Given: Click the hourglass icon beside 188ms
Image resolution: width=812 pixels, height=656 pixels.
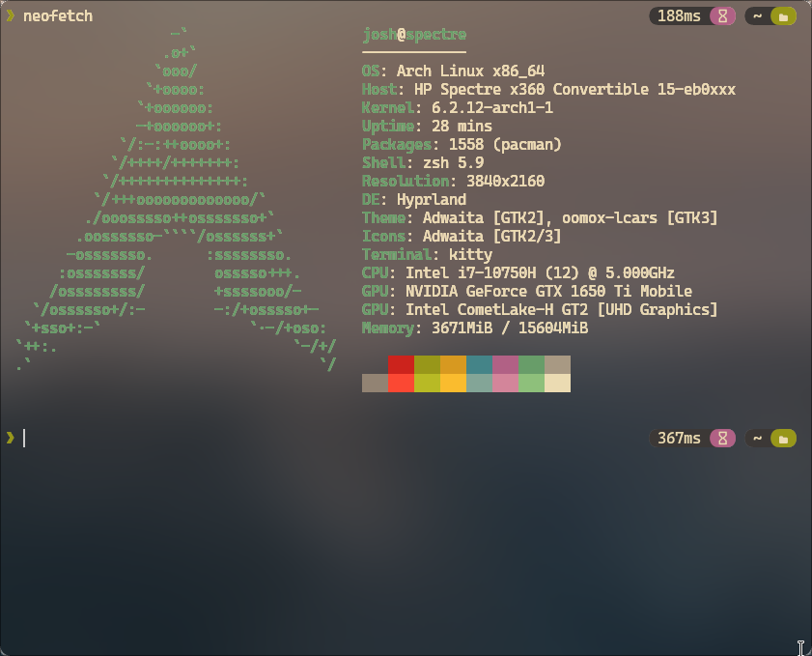Looking at the screenshot, I should tap(722, 16).
